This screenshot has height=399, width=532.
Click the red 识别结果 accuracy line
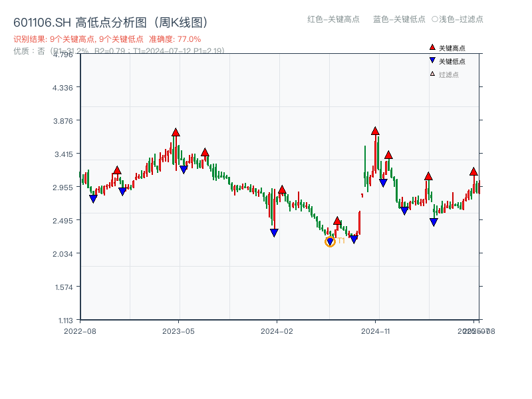point(107,39)
